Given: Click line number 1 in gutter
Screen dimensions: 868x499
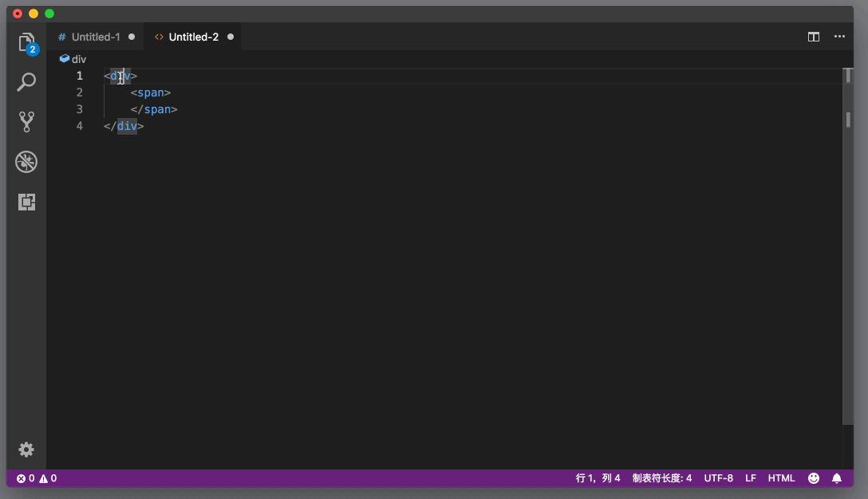Looking at the screenshot, I should click(x=80, y=76).
